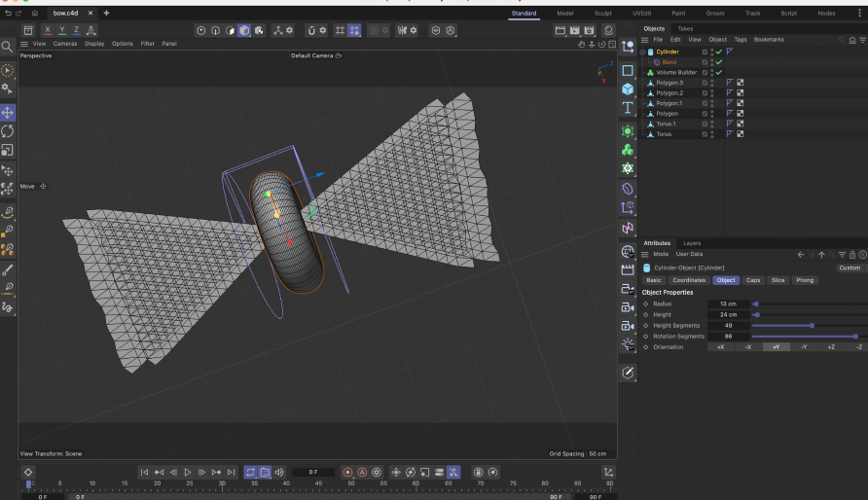
Task: Set Orientation to +X
Action: point(720,346)
